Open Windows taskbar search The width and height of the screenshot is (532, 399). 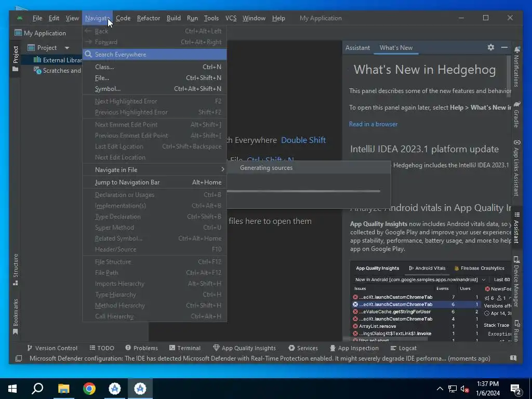(x=37, y=389)
